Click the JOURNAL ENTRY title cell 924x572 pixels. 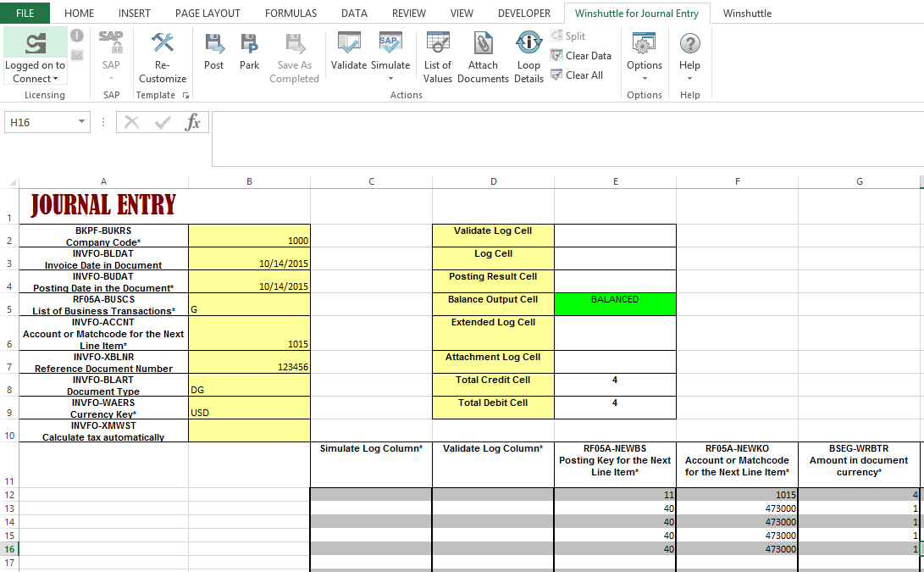103,207
